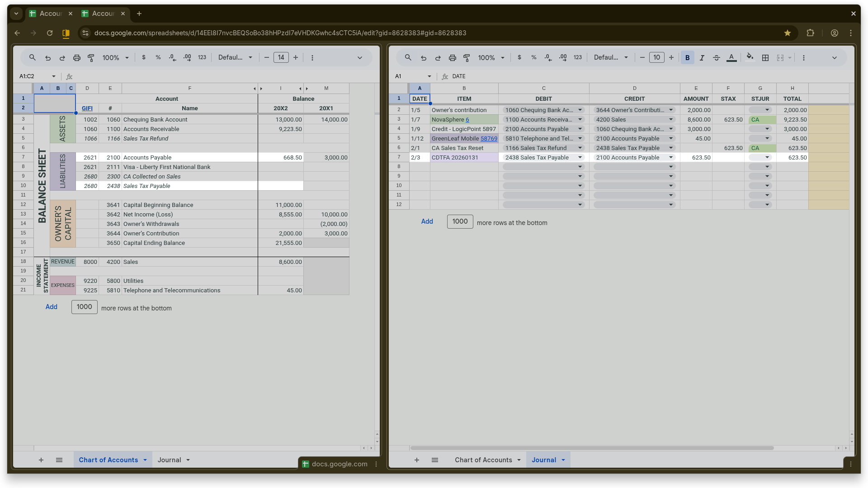Viewport: 868px width, 488px height.
Task: Open the borders tool
Action: (x=765, y=57)
